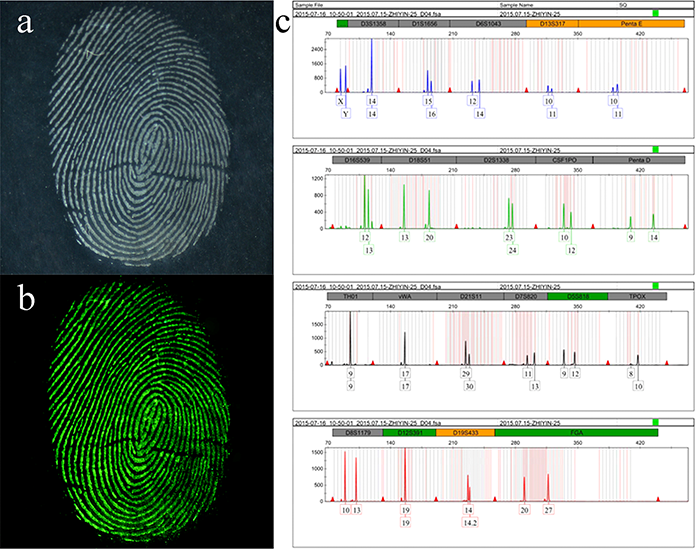Click allele label 13 under D7S820
The width and height of the screenshot is (700, 549).
click(534, 386)
